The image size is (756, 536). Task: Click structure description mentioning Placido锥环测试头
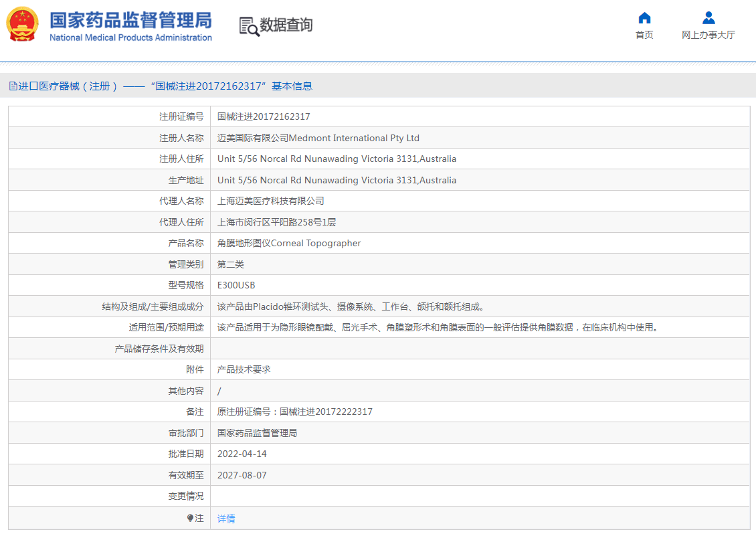(x=351, y=306)
